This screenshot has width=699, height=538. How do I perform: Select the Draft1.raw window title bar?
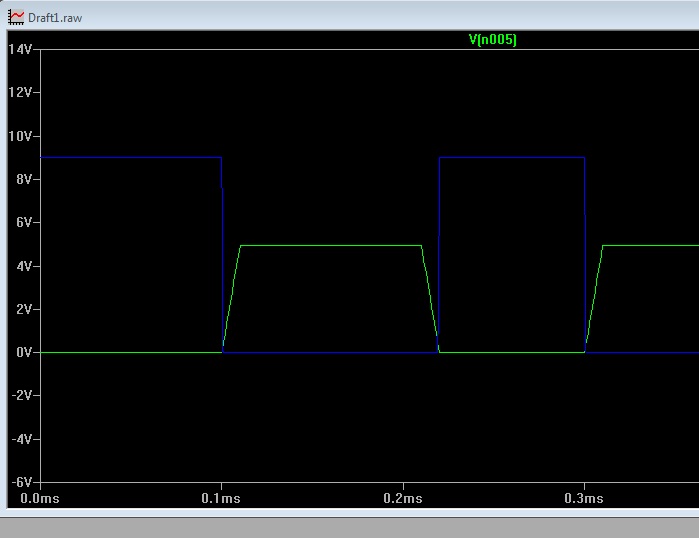point(350,18)
